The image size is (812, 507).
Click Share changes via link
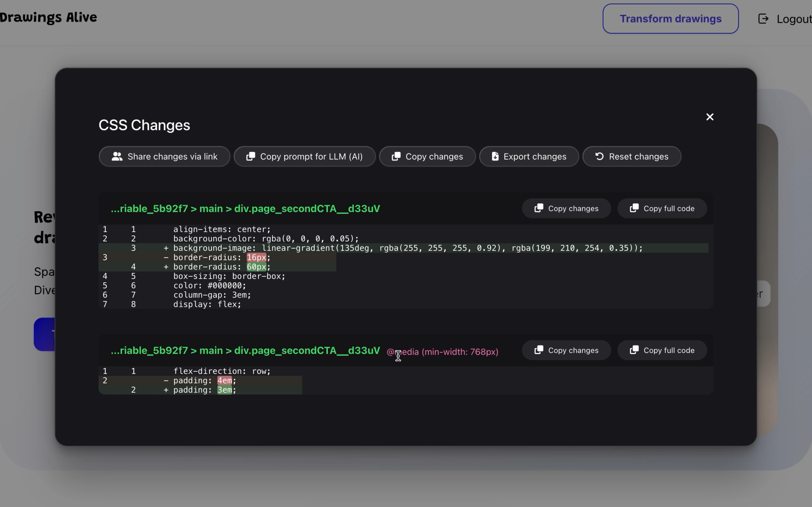pyautogui.click(x=164, y=156)
